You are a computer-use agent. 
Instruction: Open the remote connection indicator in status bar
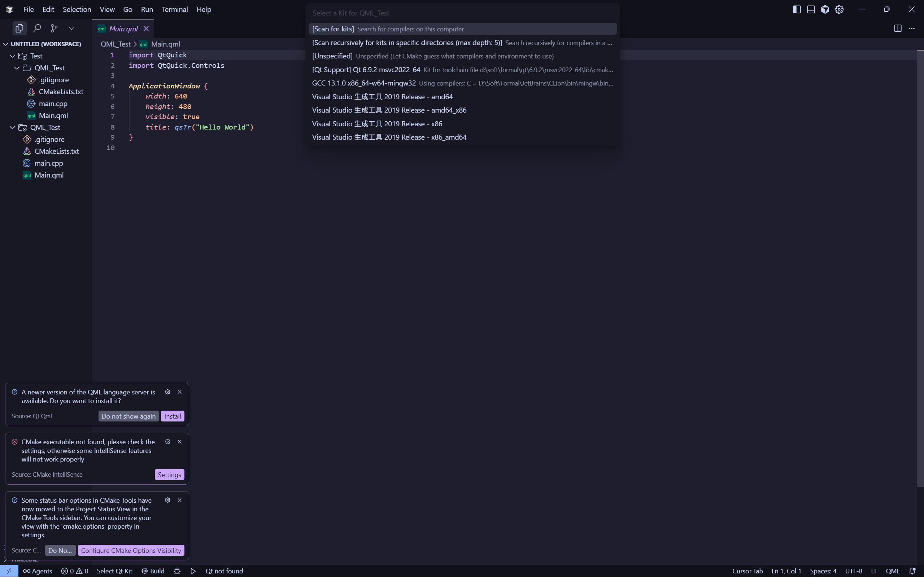[9, 571]
